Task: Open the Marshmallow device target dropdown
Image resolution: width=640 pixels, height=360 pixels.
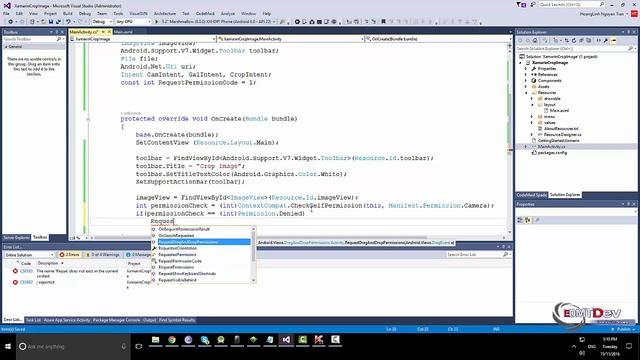Action: (219, 22)
